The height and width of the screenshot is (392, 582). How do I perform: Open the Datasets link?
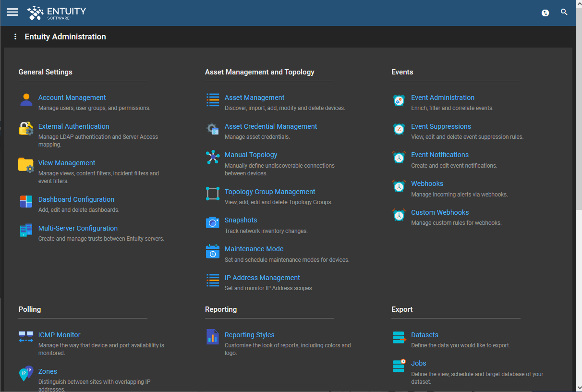coord(425,335)
